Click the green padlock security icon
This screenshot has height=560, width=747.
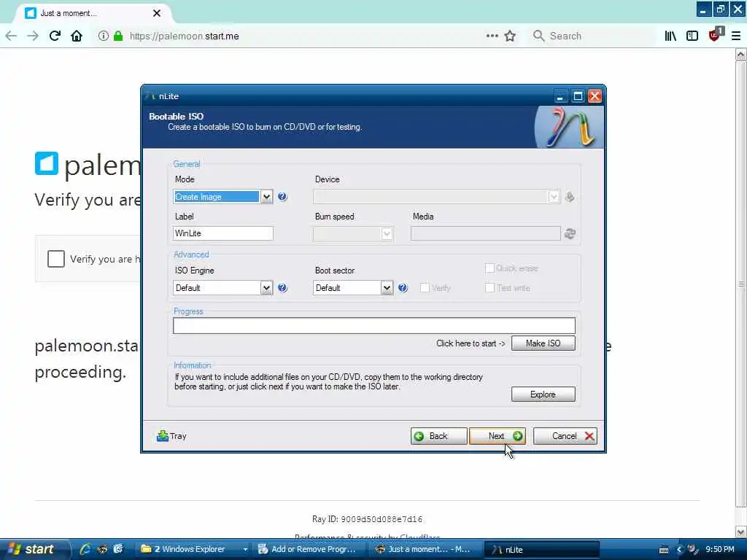(118, 36)
